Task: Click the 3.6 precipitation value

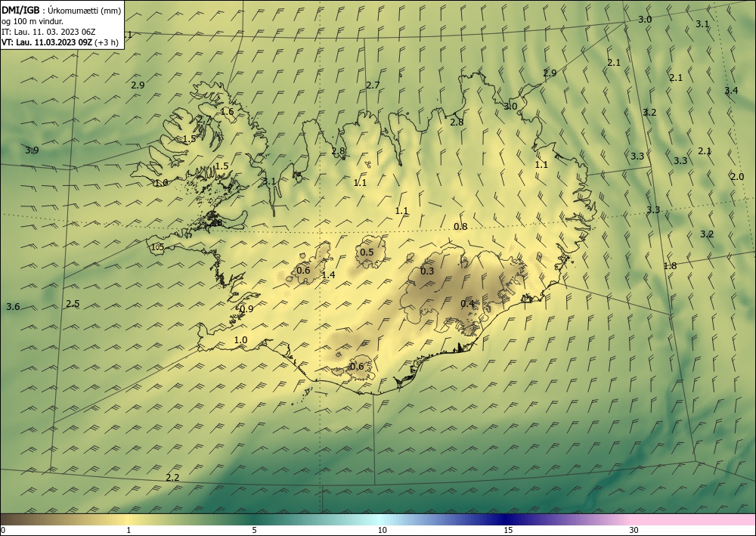Action: tap(13, 307)
